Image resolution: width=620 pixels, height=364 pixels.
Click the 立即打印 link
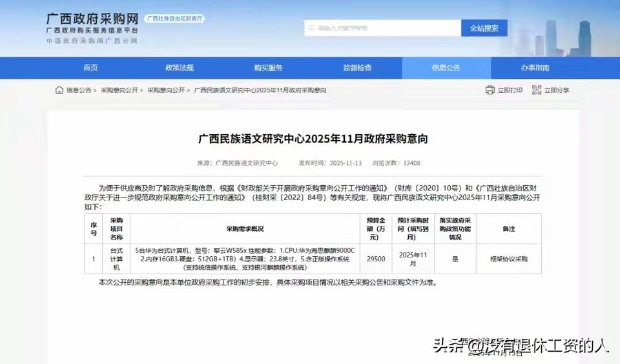[510, 90]
